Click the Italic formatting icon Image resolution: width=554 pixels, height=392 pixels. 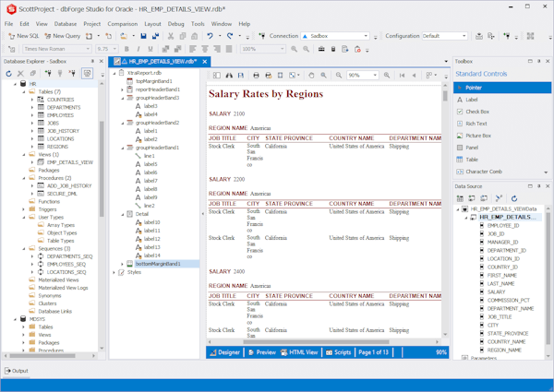point(138,49)
